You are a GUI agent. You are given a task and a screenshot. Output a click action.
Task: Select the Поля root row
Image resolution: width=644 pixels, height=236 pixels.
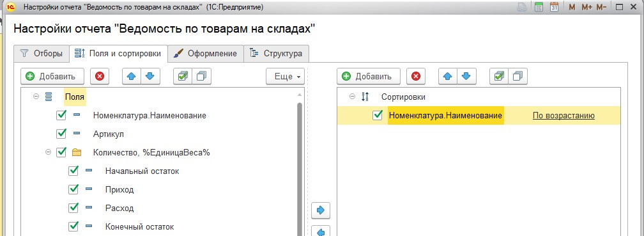74,97
